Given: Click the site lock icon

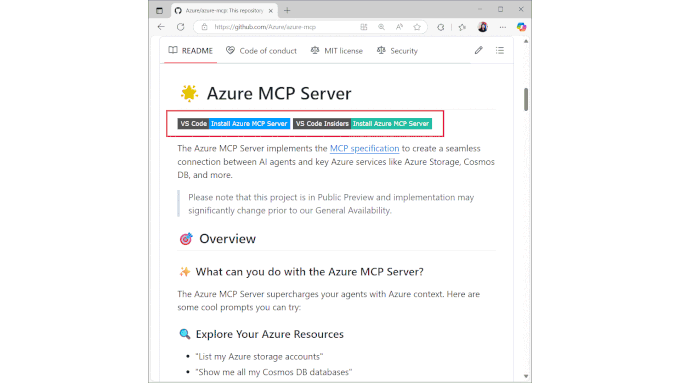Looking at the screenshot, I should 204,27.
